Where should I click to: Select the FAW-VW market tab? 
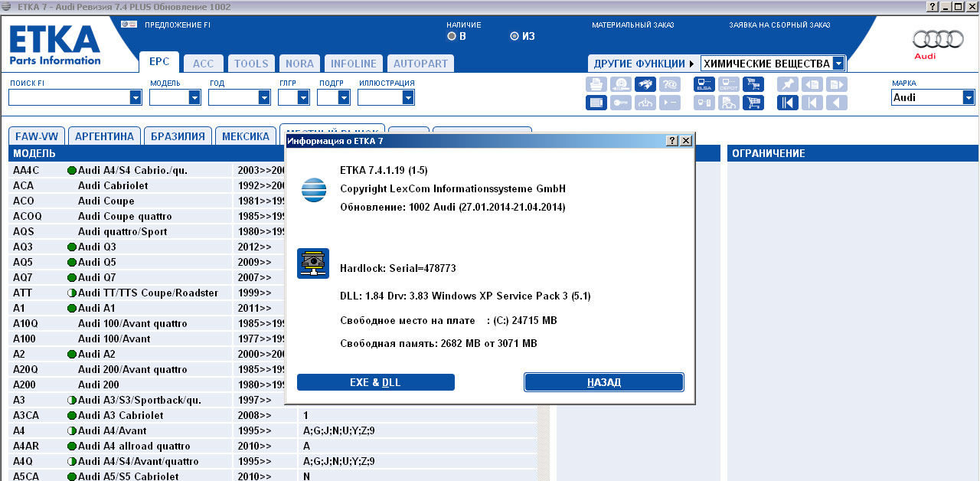pyautogui.click(x=37, y=136)
